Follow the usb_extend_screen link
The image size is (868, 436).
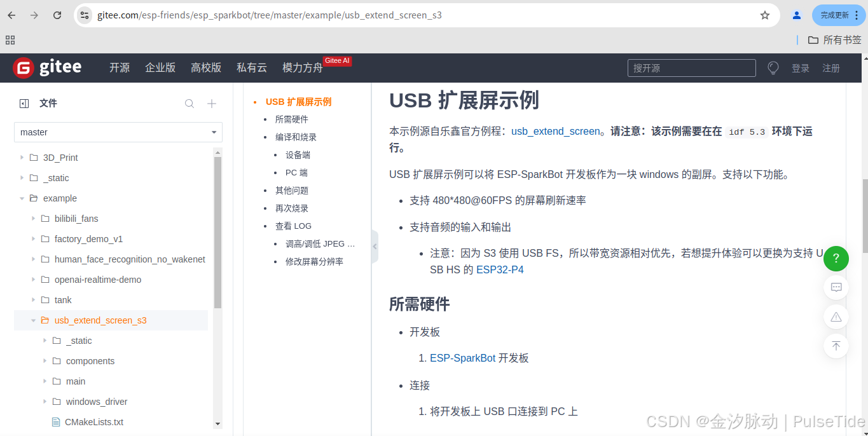click(x=556, y=132)
